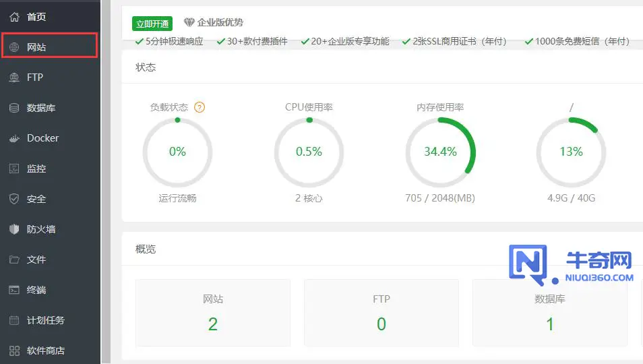
Task: Open the 网站 menu item
Action: (50, 46)
